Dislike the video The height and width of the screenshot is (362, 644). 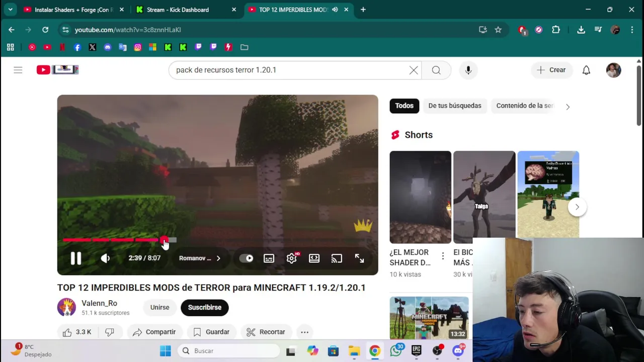(x=110, y=332)
